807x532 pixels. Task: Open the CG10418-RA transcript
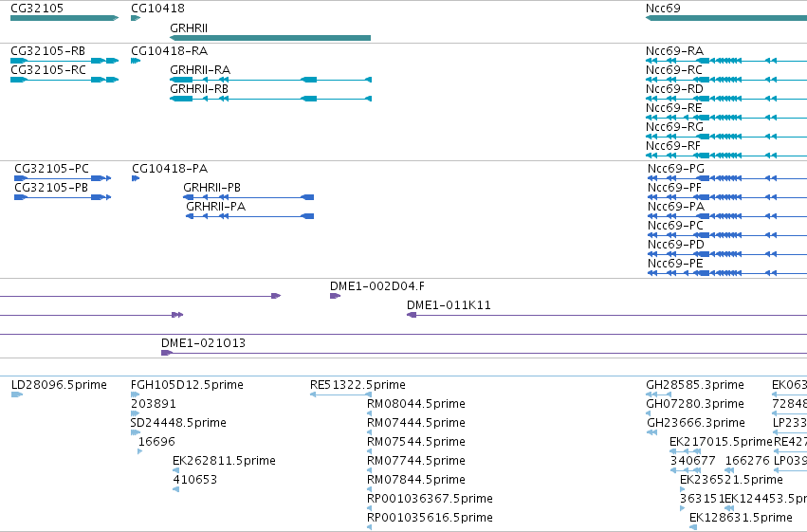170,51
